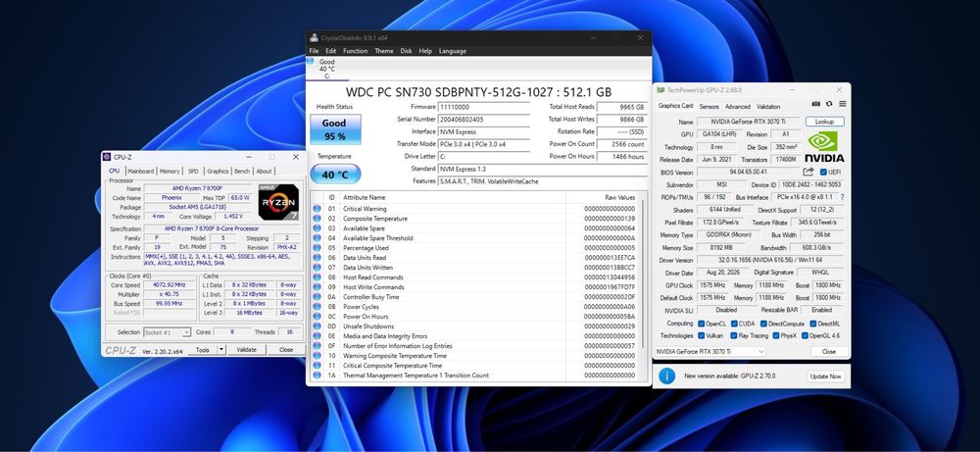This screenshot has height=452, width=980.
Task: Switch to the Bench tab in CPU-Z
Action: coord(242,172)
